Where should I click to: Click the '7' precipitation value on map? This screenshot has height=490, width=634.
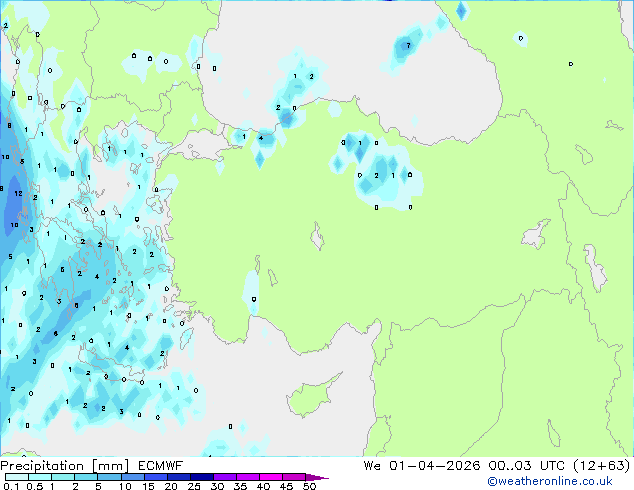pos(408,45)
